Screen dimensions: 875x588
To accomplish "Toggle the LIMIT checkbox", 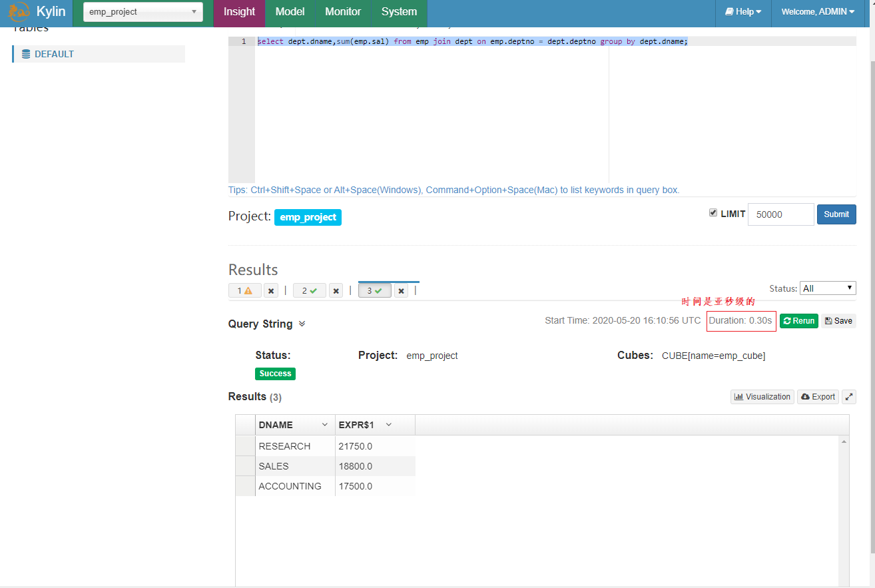I will click(x=713, y=213).
